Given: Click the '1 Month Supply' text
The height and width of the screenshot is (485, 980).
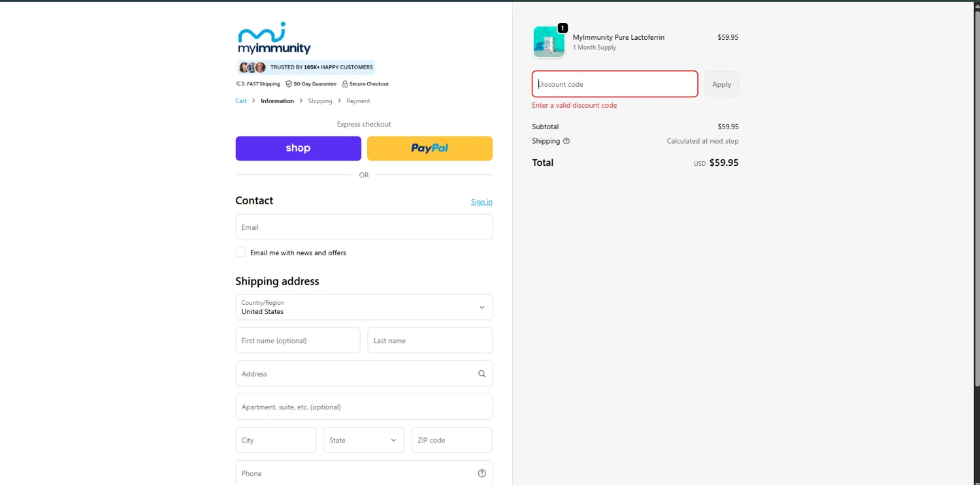Looking at the screenshot, I should click(595, 48).
